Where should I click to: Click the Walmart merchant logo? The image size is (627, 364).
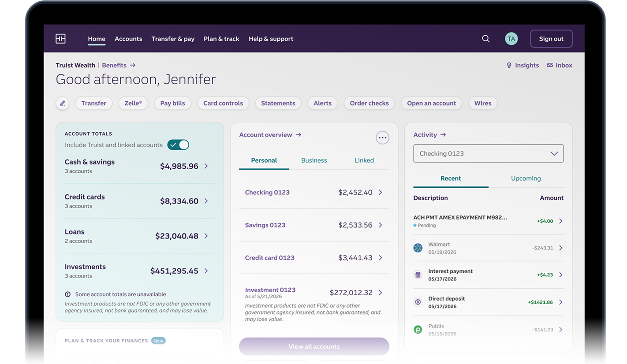click(x=418, y=248)
